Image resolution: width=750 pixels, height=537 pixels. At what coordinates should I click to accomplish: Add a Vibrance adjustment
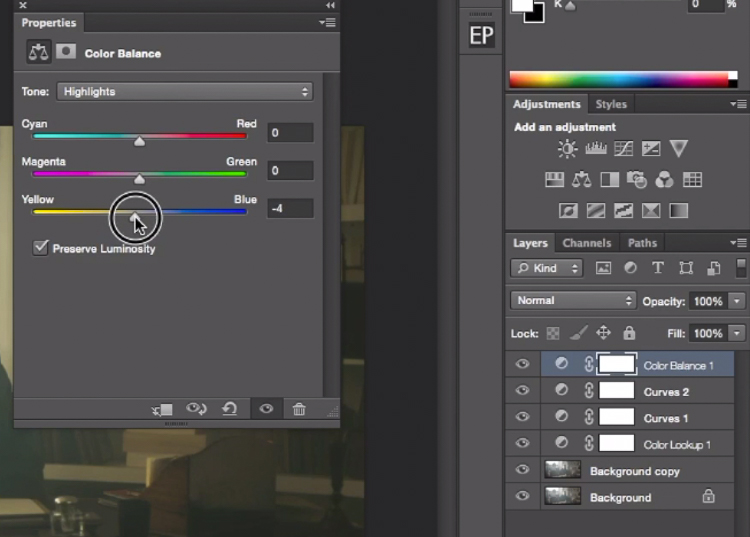[679, 148]
